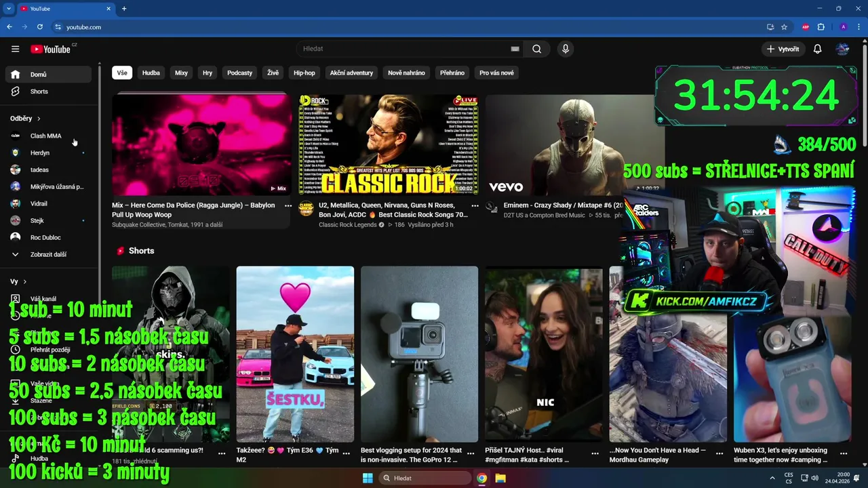Open the on-screen keyboard in the search box
Screen dimensions: 868x488
pyautogui.click(x=515, y=49)
